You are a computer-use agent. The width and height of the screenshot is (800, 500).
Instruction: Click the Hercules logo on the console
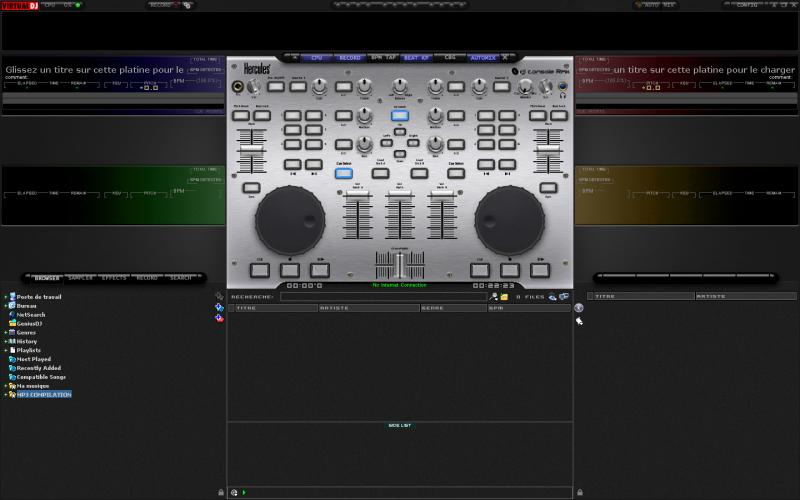257,70
